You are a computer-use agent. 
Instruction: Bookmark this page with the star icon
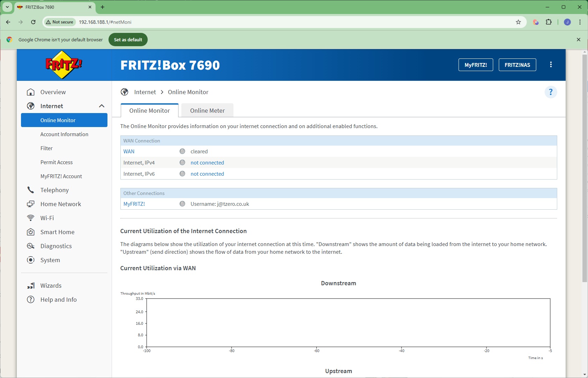(x=518, y=22)
